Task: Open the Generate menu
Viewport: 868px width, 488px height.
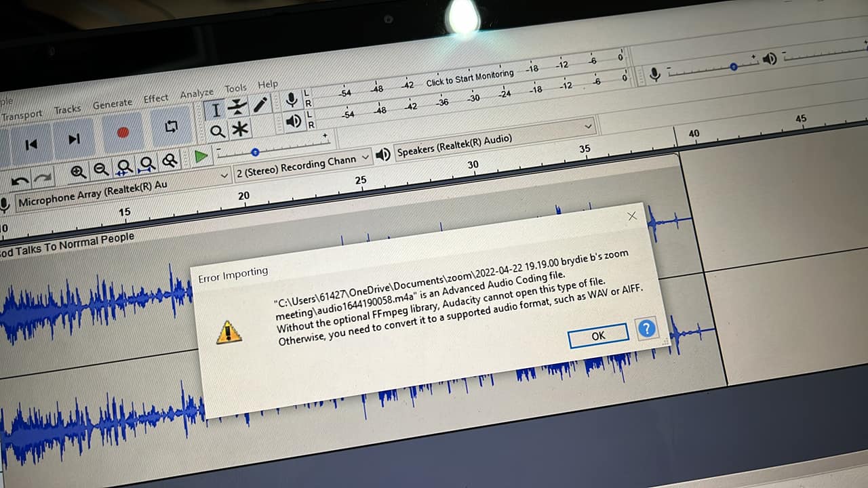Action: pyautogui.click(x=113, y=104)
